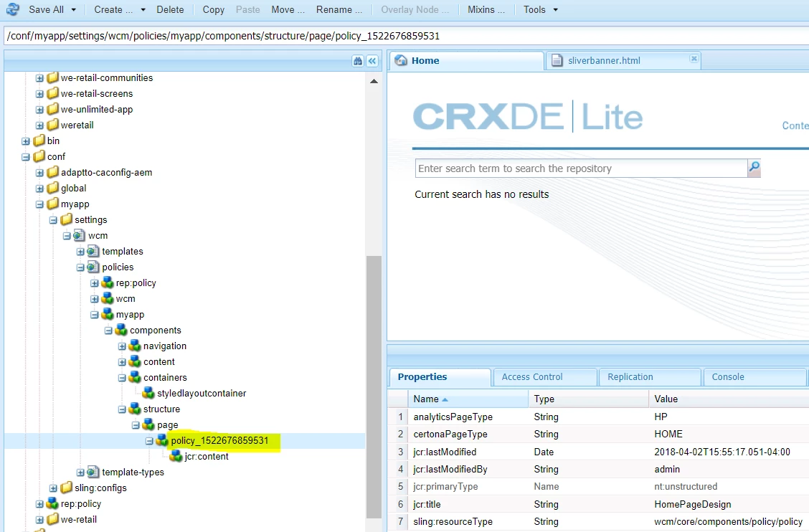The width and height of the screenshot is (809, 532).
Task: Expand the navigation components node
Action: pyautogui.click(x=122, y=346)
